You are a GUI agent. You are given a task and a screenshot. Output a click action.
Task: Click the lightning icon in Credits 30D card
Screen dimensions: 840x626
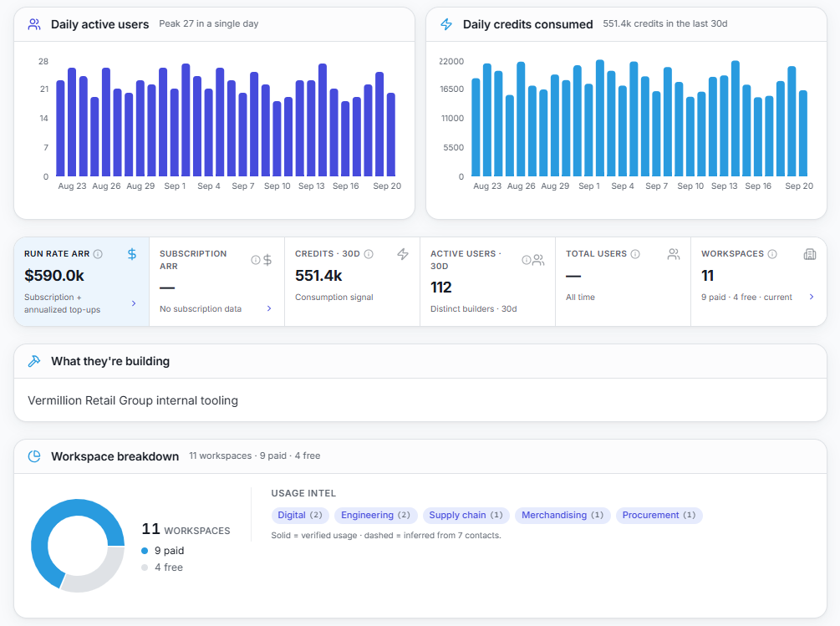(x=403, y=254)
